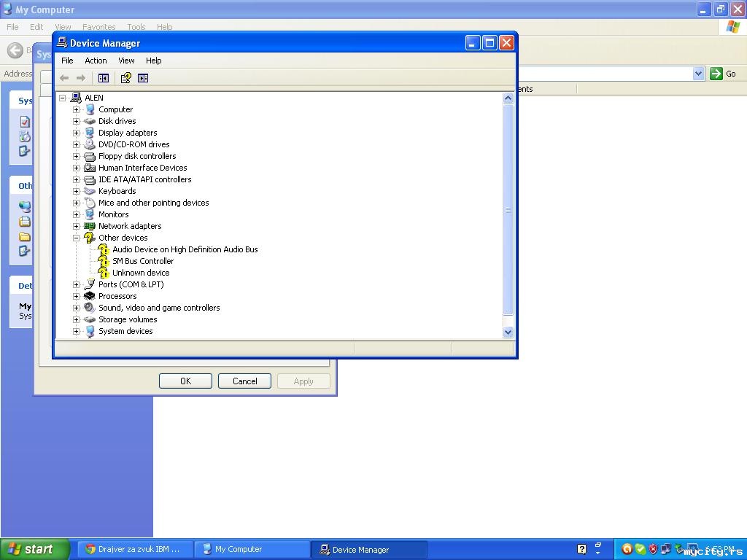Select the Unknown device entry
The height and width of the screenshot is (560, 747).
tap(141, 273)
